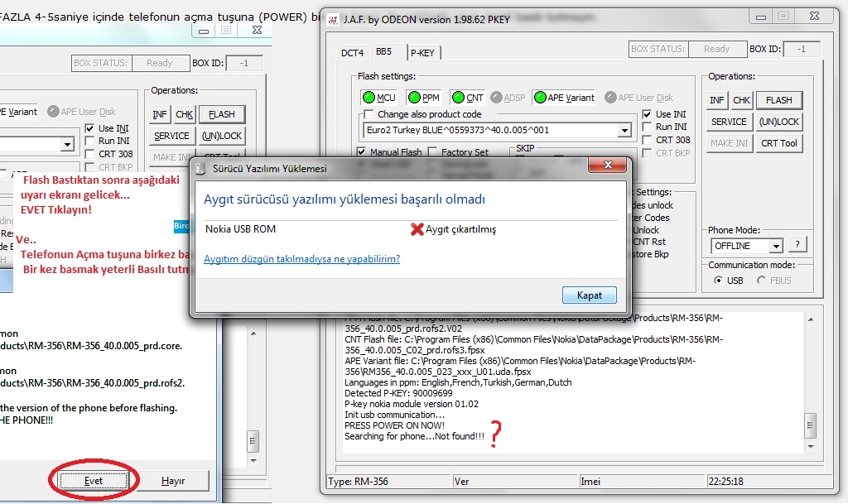Select the USB communication mode radio button
Screen dimensions: 848x504
718,281
